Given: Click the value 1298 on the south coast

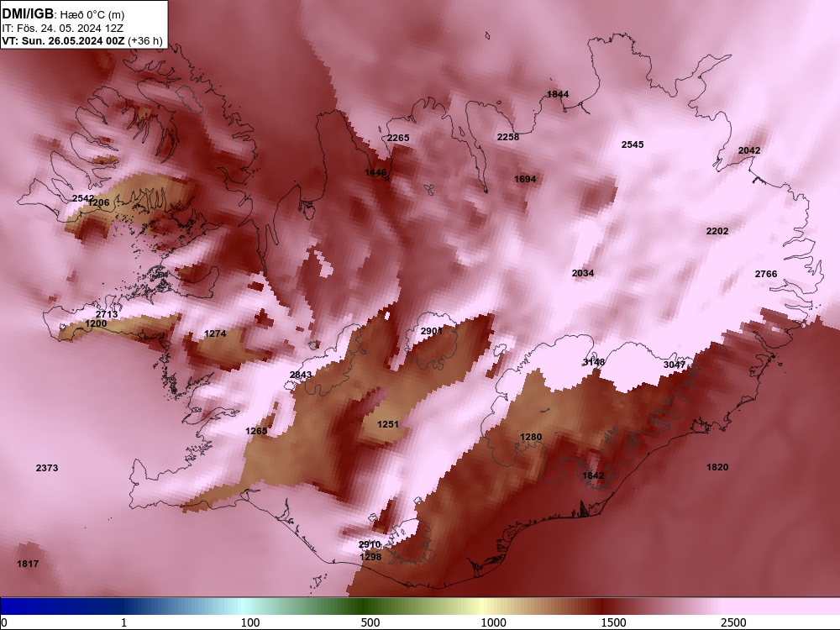Looking at the screenshot, I should (370, 557).
